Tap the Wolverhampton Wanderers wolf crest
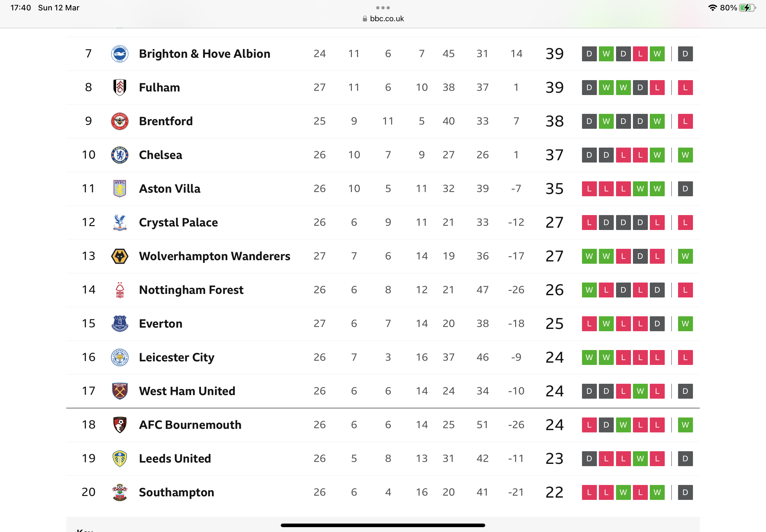766x532 pixels. click(x=119, y=256)
